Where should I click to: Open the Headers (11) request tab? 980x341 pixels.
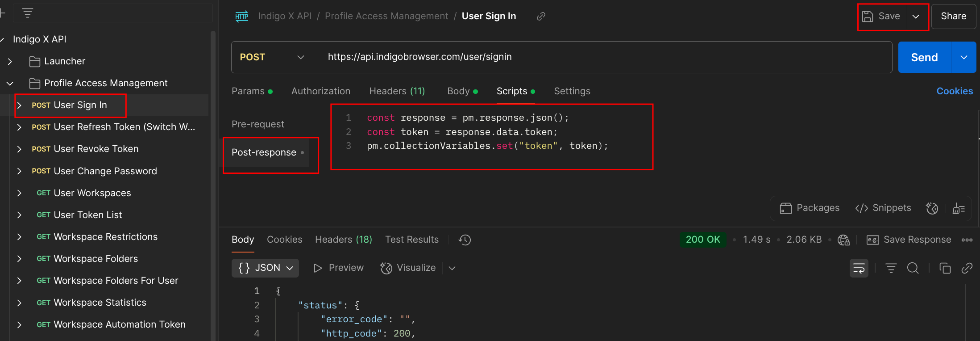(397, 91)
